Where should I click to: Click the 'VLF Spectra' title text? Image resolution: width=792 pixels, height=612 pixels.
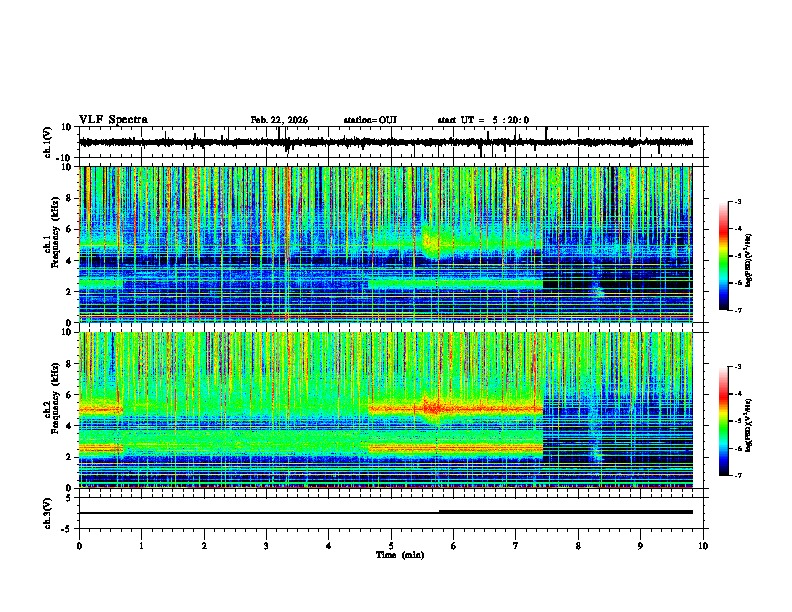113,120
